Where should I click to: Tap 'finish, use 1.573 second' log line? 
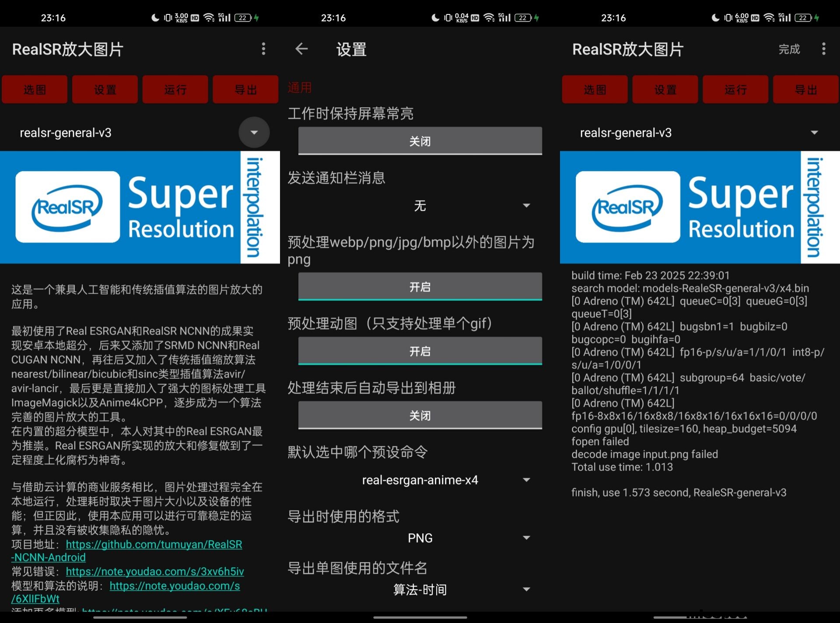679,493
